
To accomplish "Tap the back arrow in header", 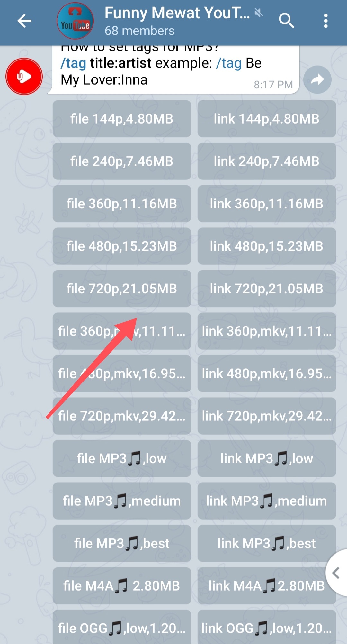I will [24, 21].
